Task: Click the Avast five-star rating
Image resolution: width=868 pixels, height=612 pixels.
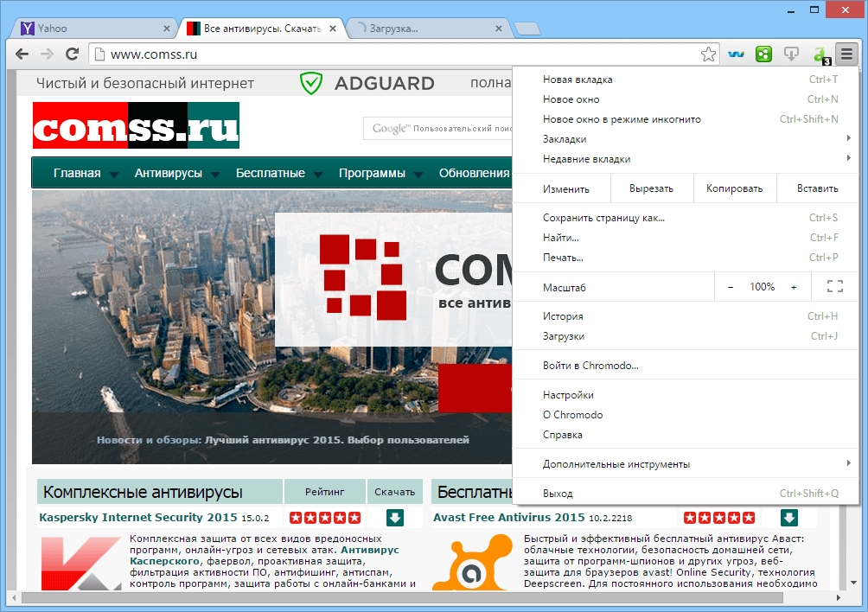Action: [719, 518]
